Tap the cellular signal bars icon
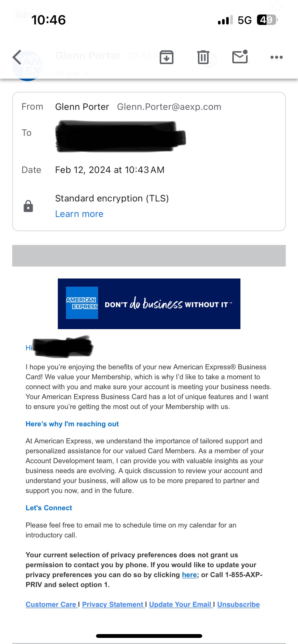Image resolution: width=298 pixels, height=644 pixels. pyautogui.click(x=225, y=20)
